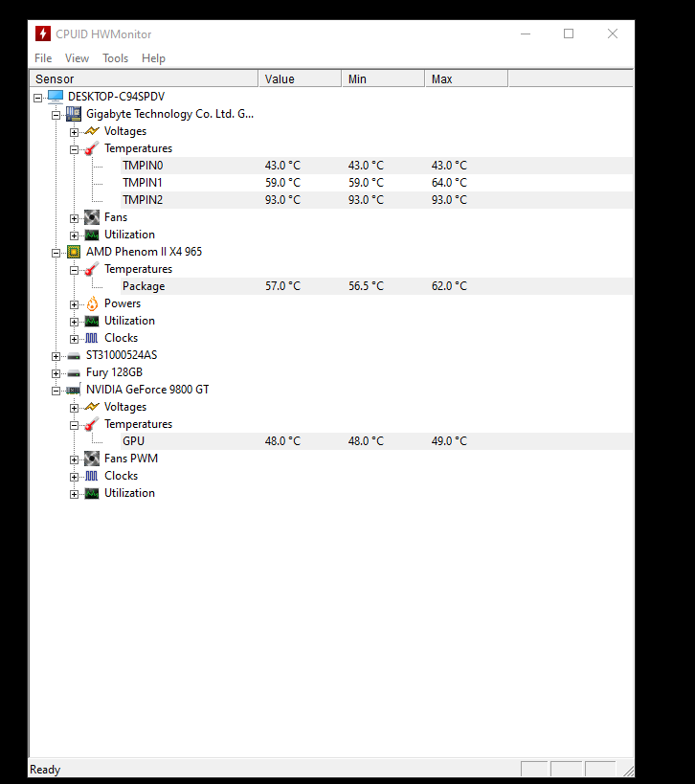Click the NVIDIA Voltages zigzag icon
Image resolution: width=695 pixels, height=784 pixels.
[x=92, y=407]
